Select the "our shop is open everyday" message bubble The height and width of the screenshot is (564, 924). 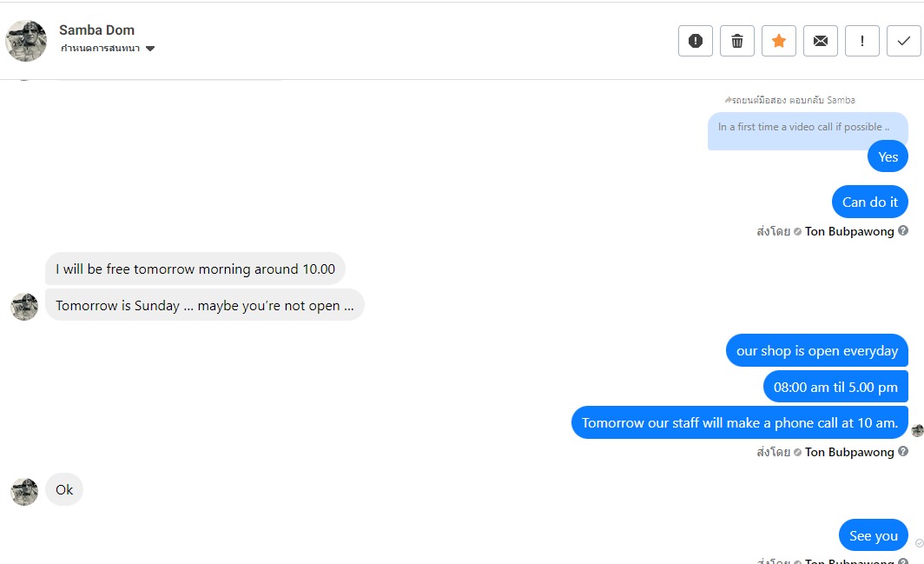[x=816, y=351]
